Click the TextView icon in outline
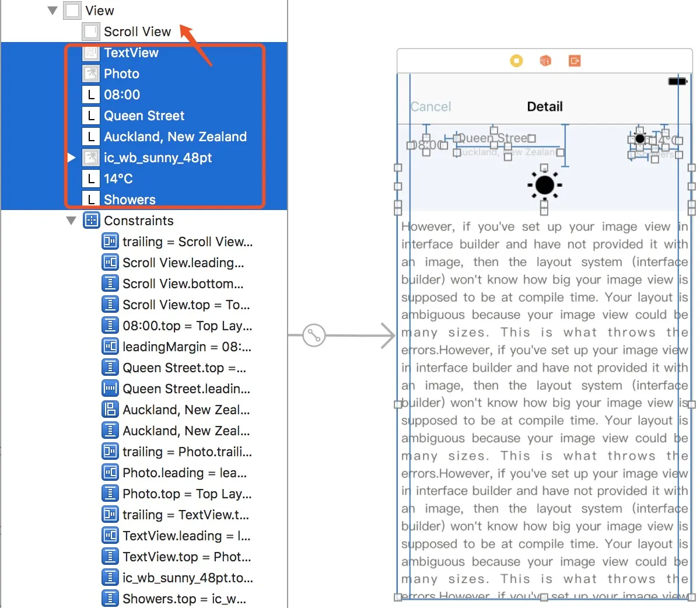 (x=91, y=53)
